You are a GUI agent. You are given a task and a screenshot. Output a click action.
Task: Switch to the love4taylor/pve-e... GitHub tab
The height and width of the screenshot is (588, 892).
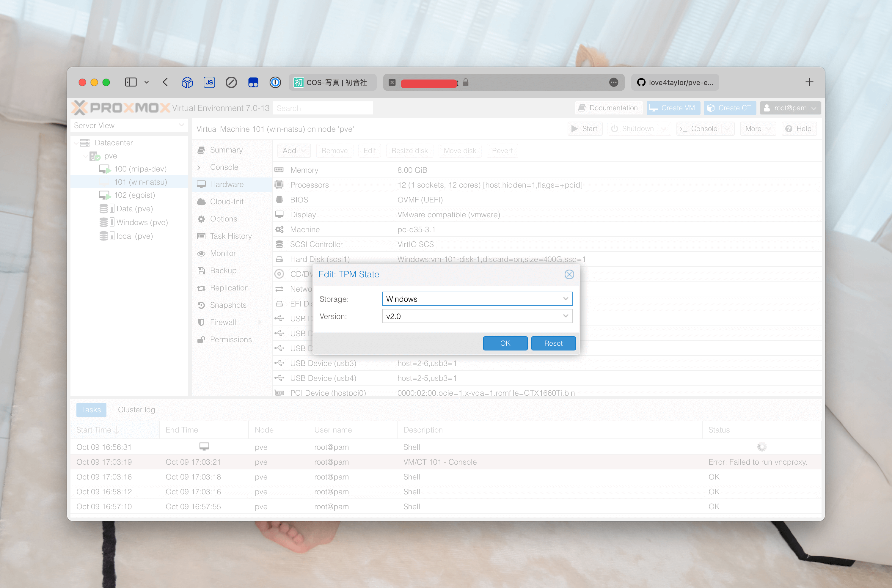675,83
